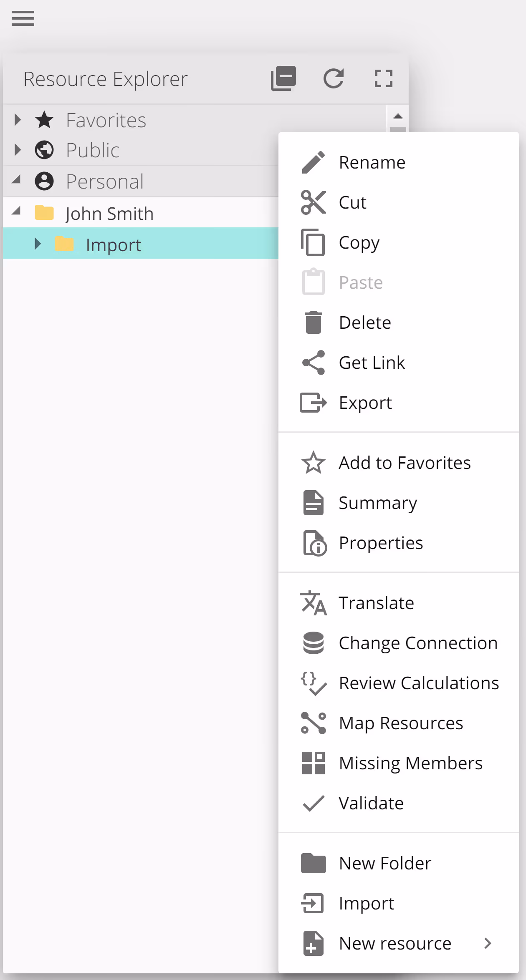Image resolution: width=526 pixels, height=980 pixels.
Task: Refresh the Resource Explorer
Action: pyautogui.click(x=334, y=78)
